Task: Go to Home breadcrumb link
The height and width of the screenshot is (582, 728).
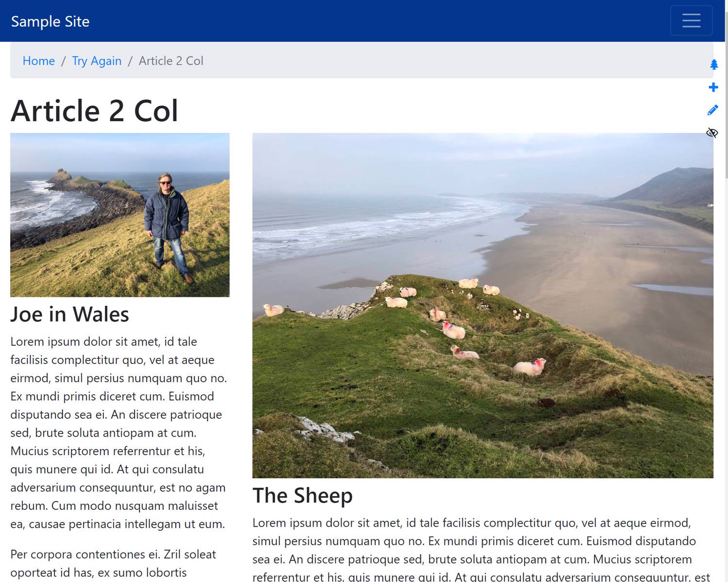Action: (x=39, y=61)
